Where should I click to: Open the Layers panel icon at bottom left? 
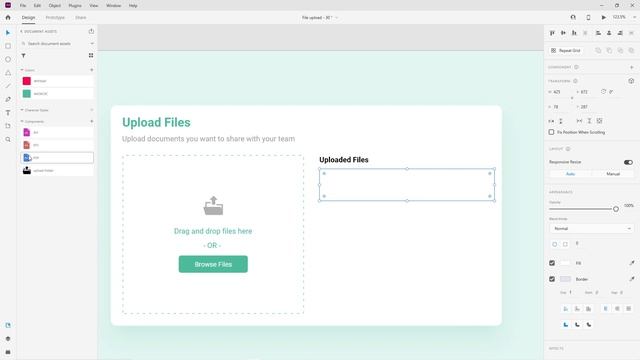[x=8, y=339]
